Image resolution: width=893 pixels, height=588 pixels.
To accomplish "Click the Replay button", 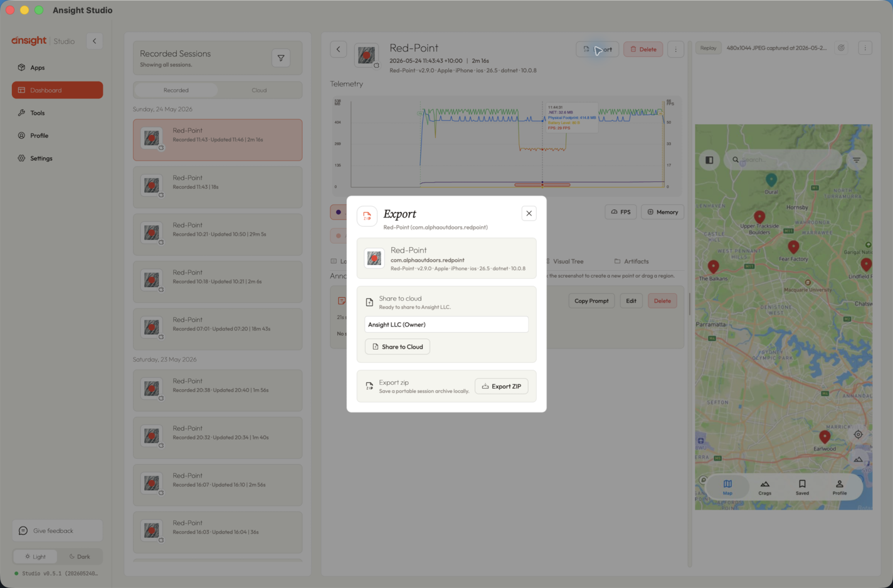I will (708, 48).
